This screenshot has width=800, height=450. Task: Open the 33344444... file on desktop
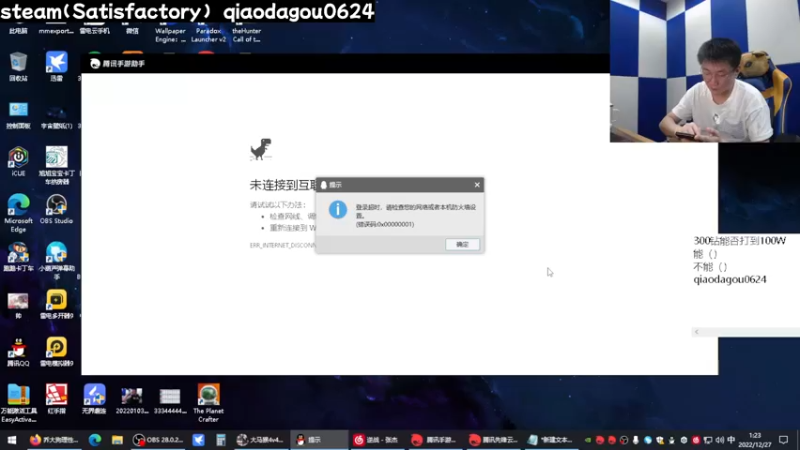point(170,401)
